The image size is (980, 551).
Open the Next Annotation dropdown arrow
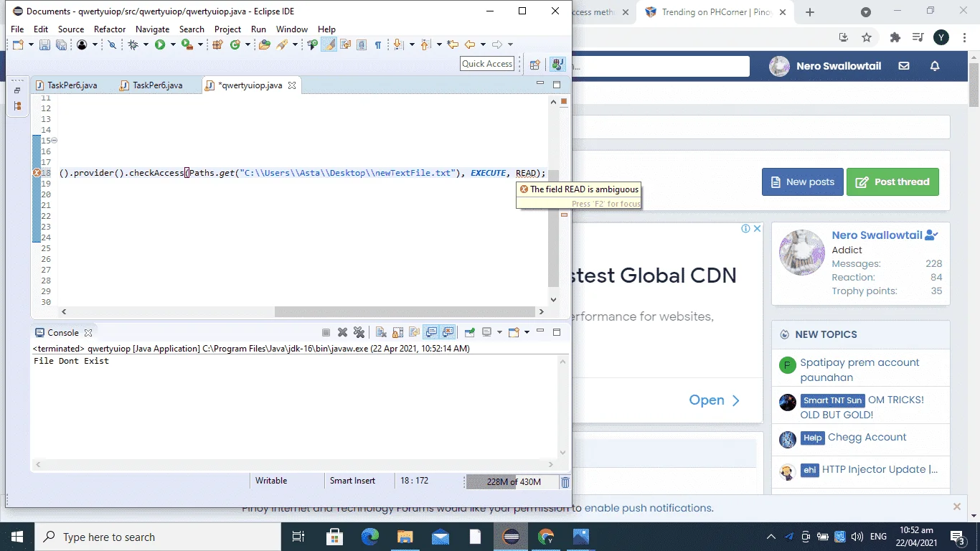point(412,44)
